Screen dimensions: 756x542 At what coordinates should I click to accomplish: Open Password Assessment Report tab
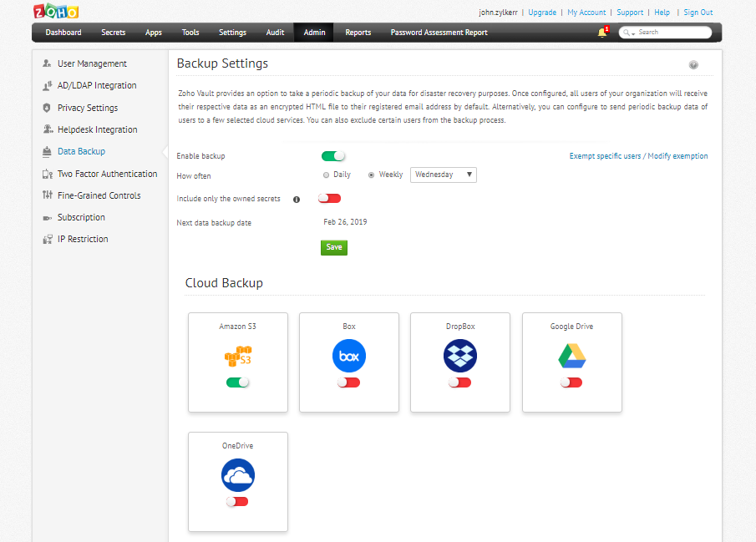[439, 33]
